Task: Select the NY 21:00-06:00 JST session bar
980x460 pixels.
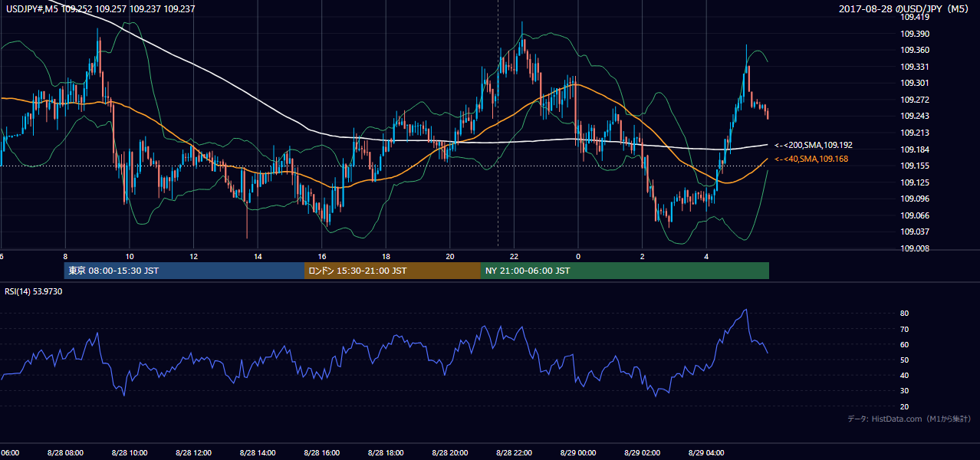Action: (x=625, y=271)
